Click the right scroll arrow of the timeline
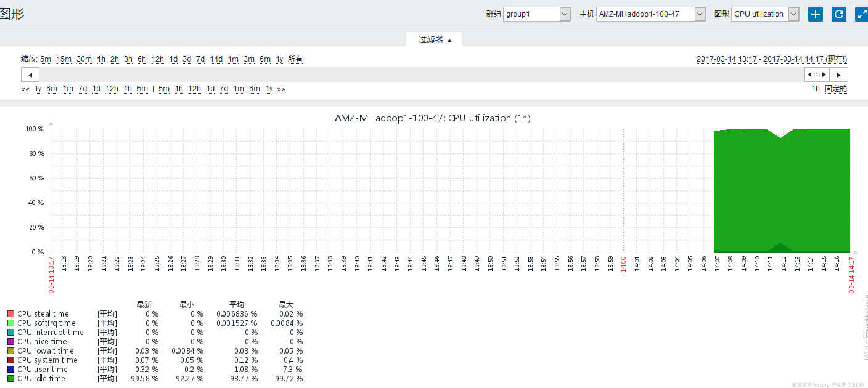Screen dimensions: 868x388 (x=840, y=74)
